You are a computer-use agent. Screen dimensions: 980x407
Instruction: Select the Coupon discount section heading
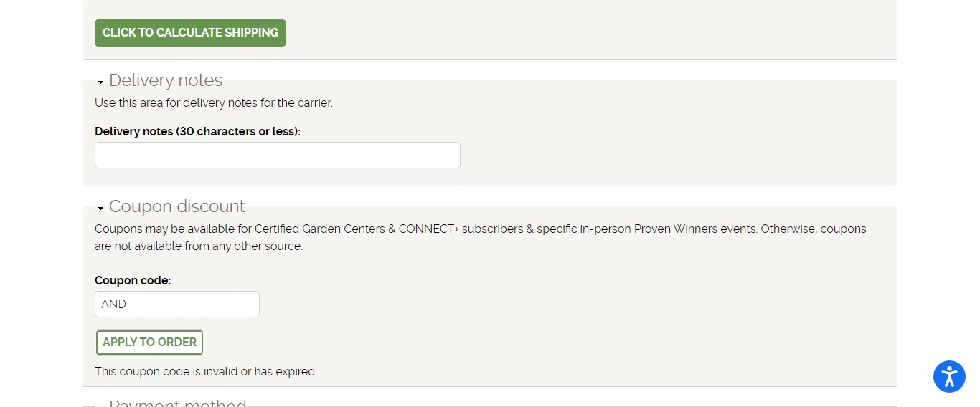pyautogui.click(x=177, y=206)
